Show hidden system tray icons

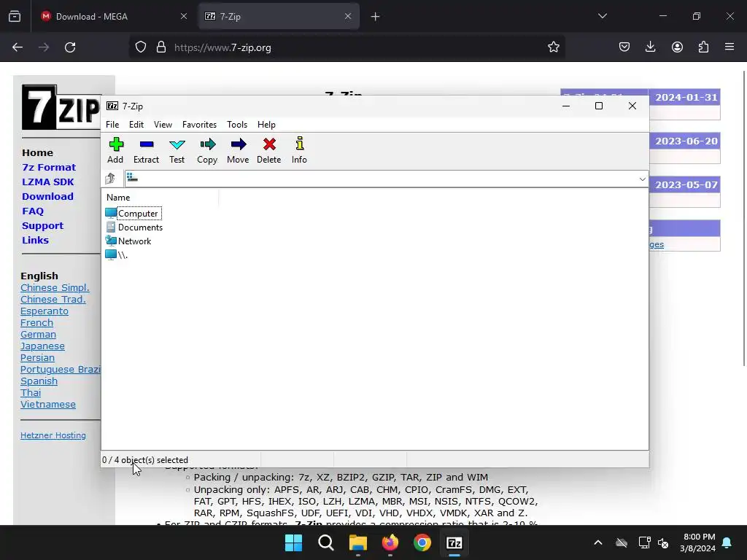(598, 542)
